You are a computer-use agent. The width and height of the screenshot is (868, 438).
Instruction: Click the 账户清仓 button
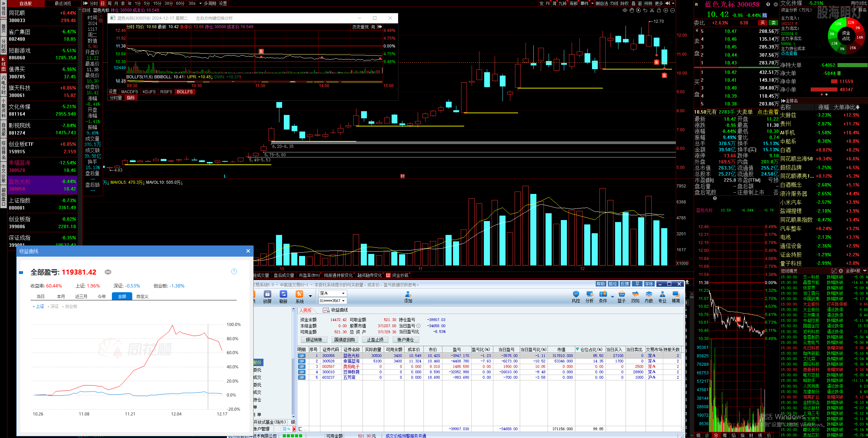(x=406, y=340)
